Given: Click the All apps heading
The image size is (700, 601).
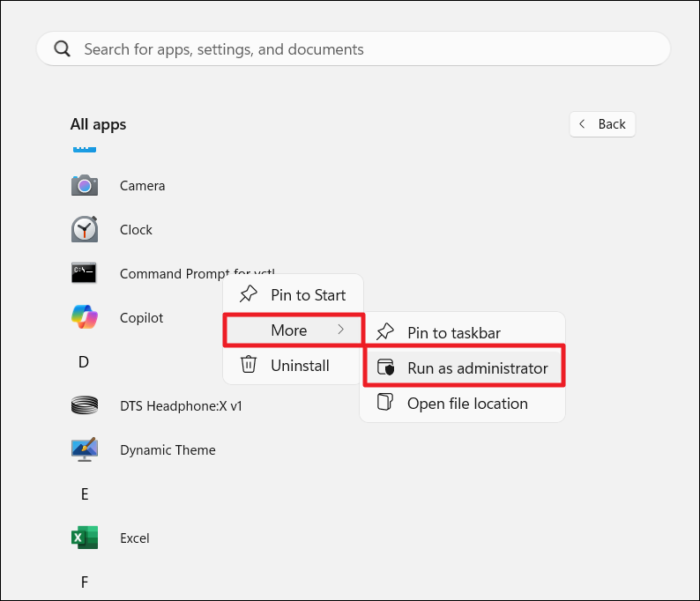Looking at the screenshot, I should pyautogui.click(x=98, y=124).
